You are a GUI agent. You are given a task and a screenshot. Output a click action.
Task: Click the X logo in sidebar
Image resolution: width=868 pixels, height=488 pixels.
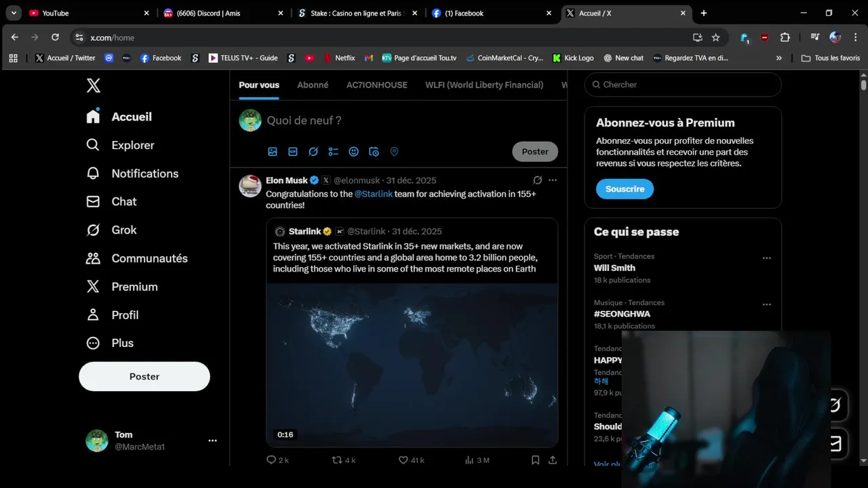click(94, 85)
